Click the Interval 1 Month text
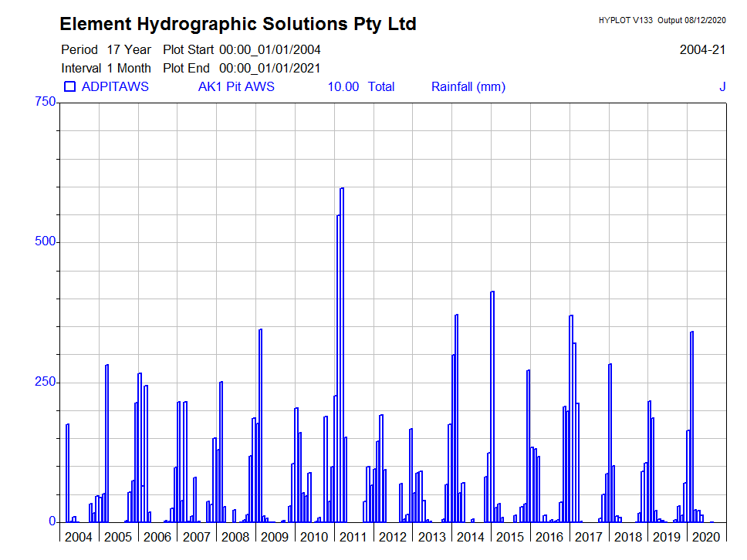Viewport: 747px width, 560px height. pyautogui.click(x=106, y=68)
